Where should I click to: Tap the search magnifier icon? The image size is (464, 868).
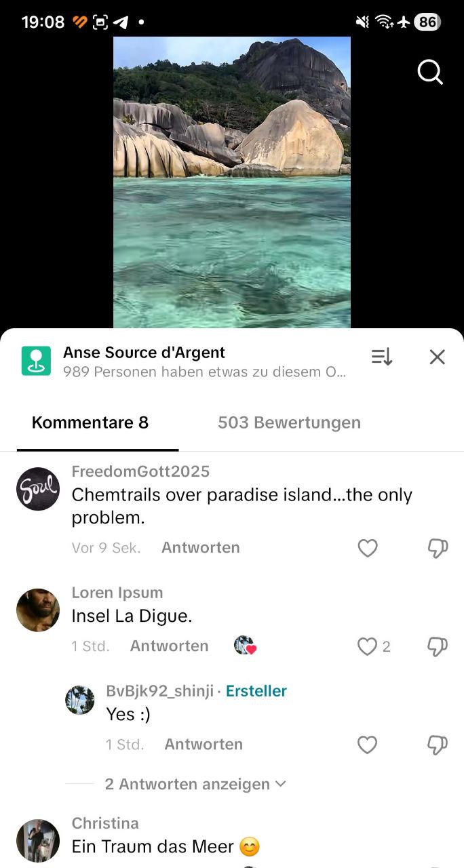[x=430, y=71]
